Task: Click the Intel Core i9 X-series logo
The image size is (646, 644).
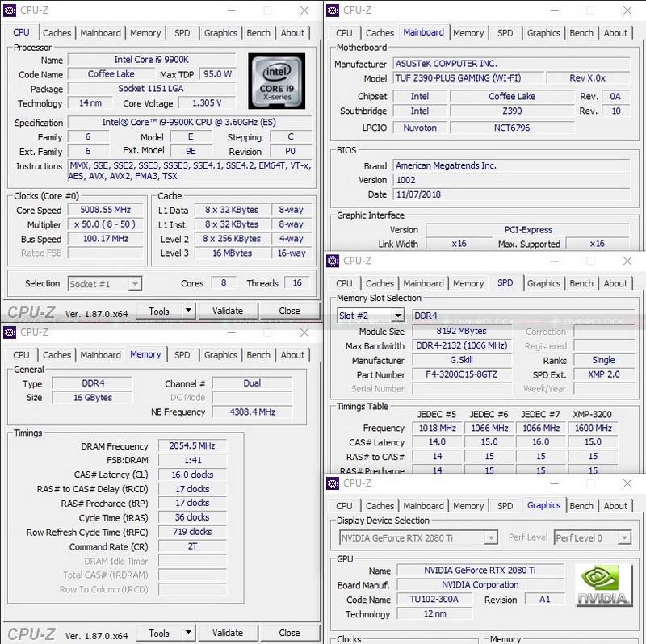Action: 276,82
